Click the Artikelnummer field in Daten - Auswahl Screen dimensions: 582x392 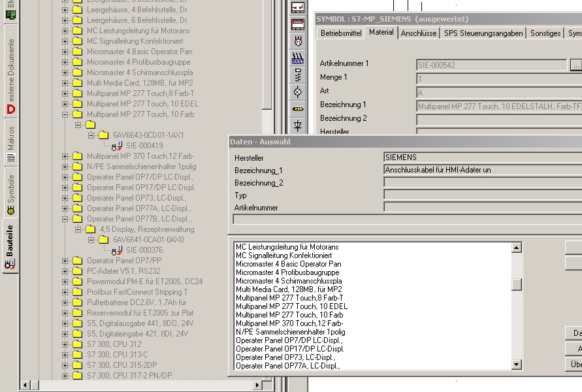coord(483,207)
